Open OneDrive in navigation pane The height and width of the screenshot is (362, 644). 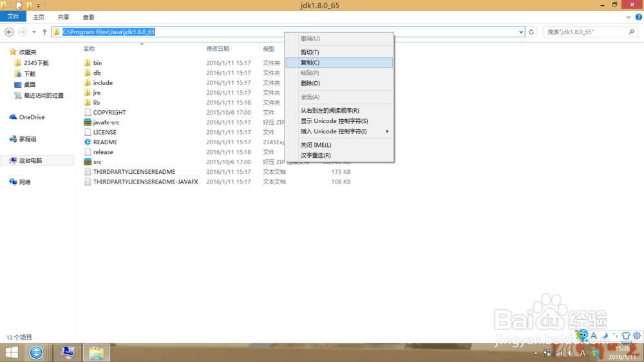click(x=32, y=117)
